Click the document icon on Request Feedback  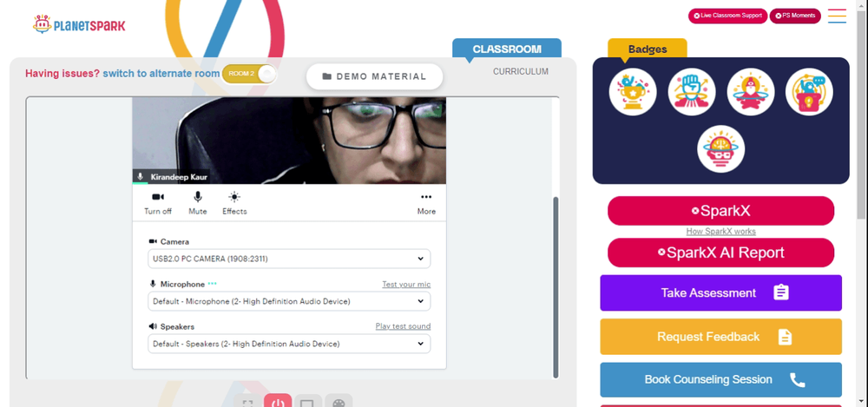click(785, 337)
